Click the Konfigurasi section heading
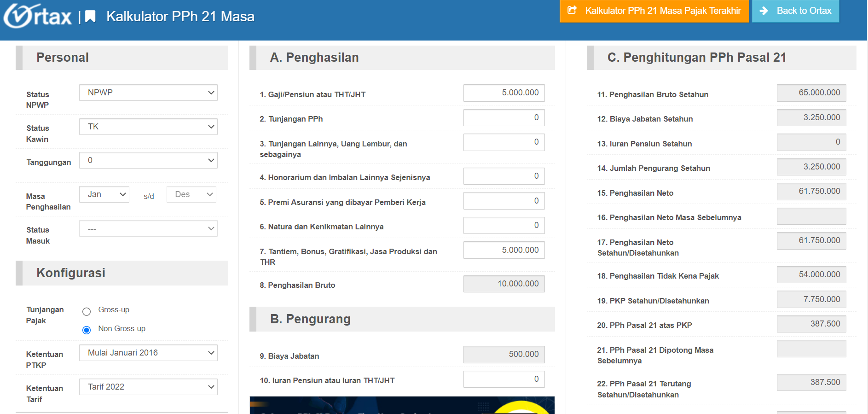 coord(71,273)
